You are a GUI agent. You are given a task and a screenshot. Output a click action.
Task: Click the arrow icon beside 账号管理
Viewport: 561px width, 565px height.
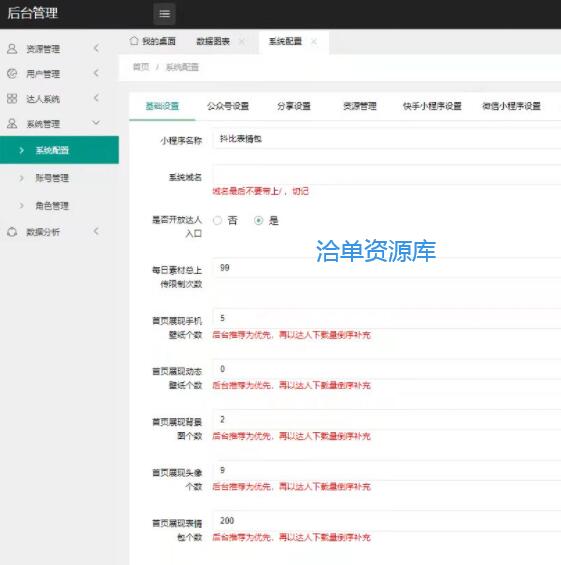click(22, 178)
